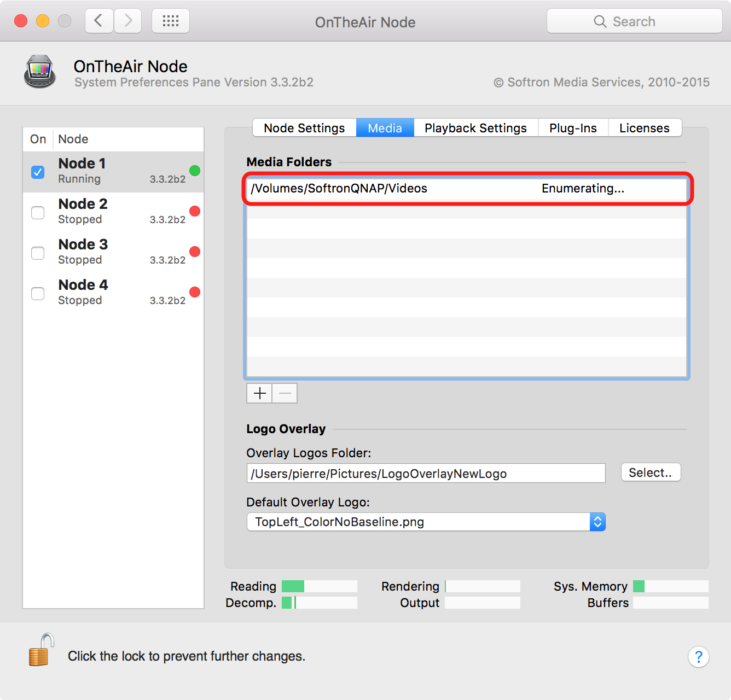This screenshot has height=700, width=731.
Task: Click Node 2 red status indicator
Action: click(x=195, y=211)
